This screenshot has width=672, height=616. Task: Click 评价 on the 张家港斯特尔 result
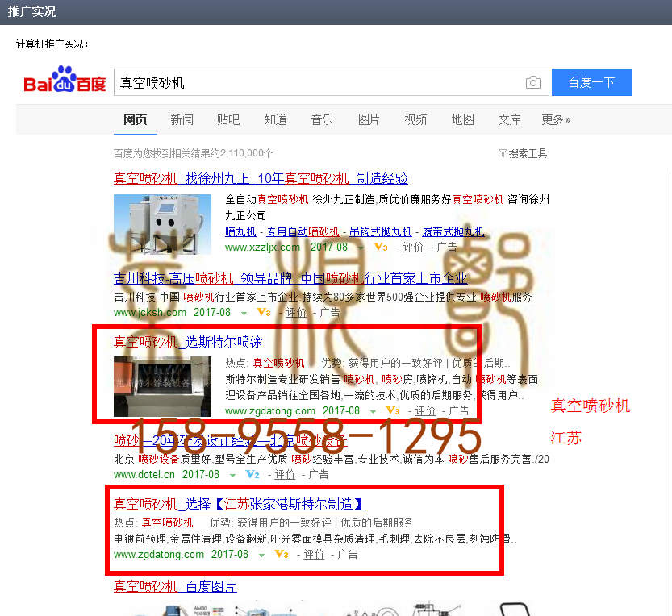(314, 554)
